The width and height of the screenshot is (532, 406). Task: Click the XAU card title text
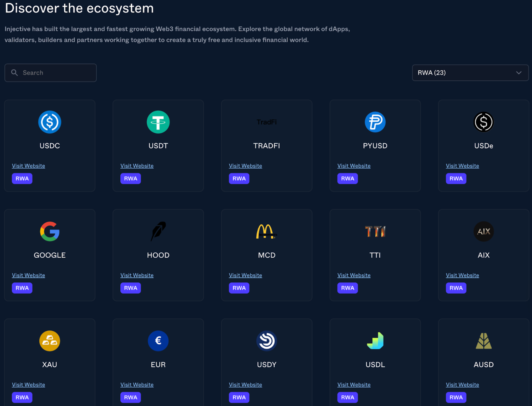tap(50, 365)
